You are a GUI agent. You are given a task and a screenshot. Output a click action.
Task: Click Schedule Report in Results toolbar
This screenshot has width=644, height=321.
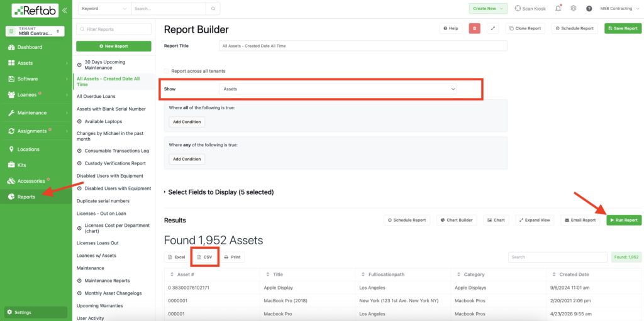(407, 220)
